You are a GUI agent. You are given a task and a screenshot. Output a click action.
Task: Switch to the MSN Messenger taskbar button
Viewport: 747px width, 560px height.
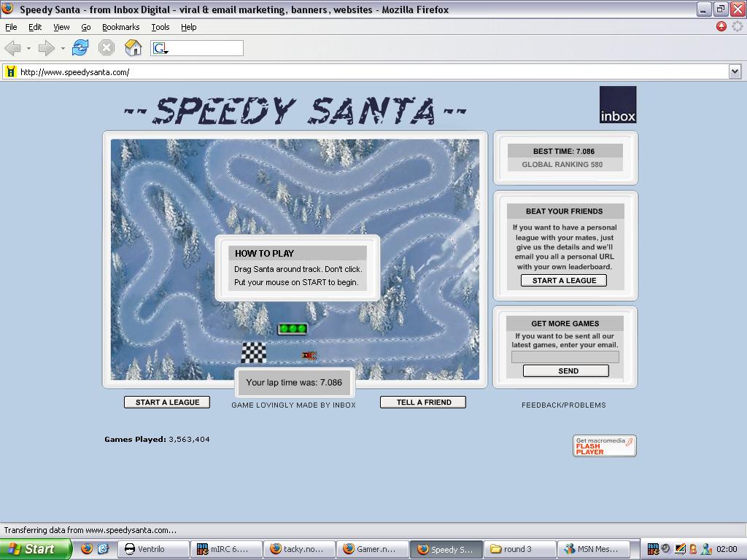(592, 549)
